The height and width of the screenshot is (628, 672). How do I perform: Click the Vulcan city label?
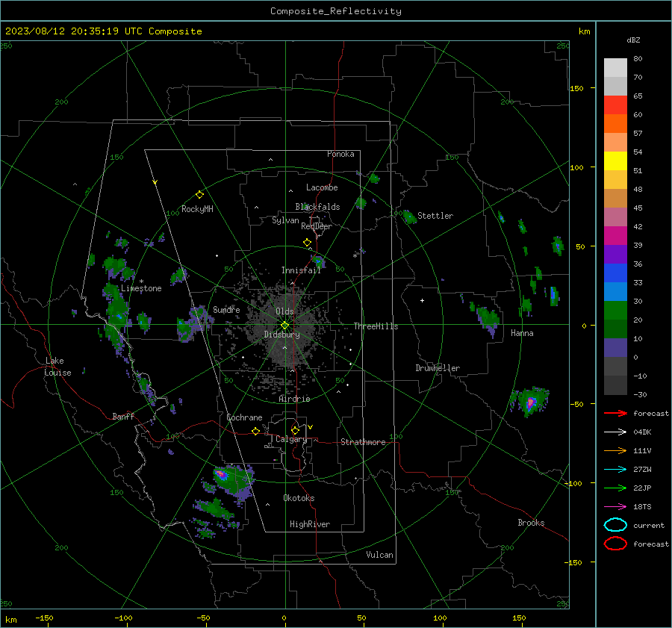(379, 555)
